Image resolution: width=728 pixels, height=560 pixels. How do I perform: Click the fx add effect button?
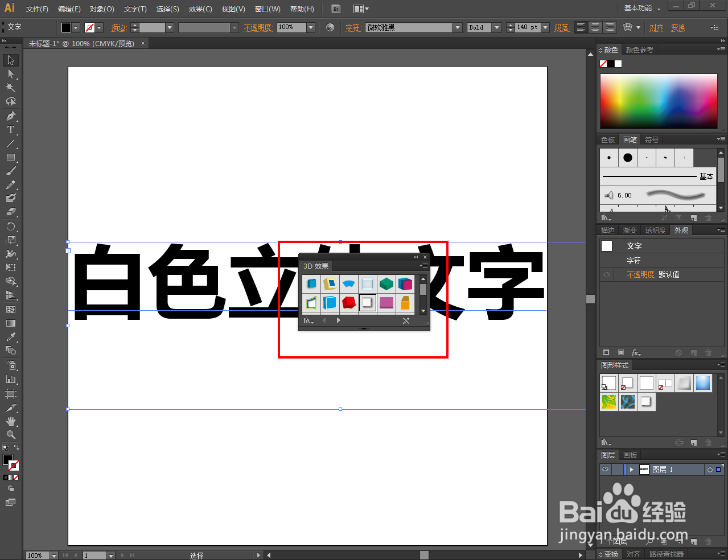636,353
